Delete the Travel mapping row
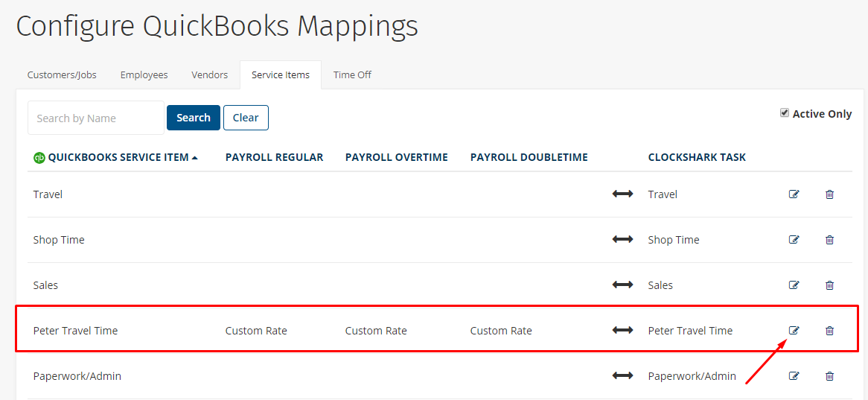 click(x=829, y=194)
